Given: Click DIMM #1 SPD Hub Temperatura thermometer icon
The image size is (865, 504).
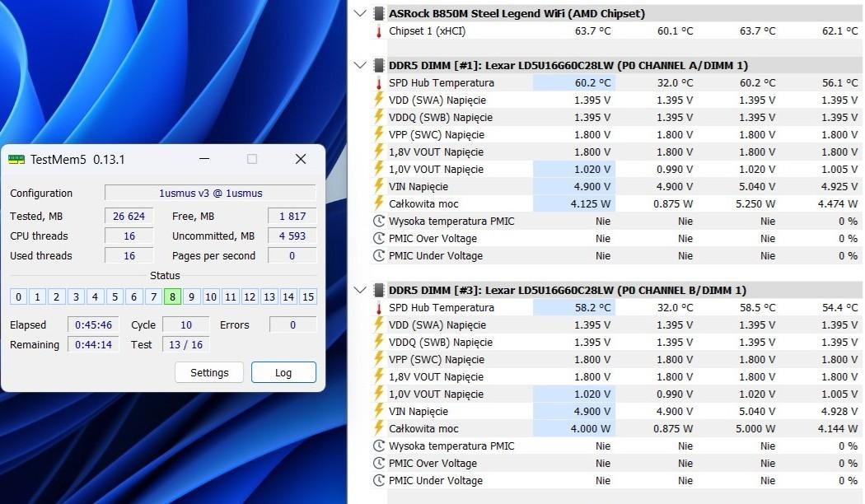Looking at the screenshot, I should tap(379, 83).
